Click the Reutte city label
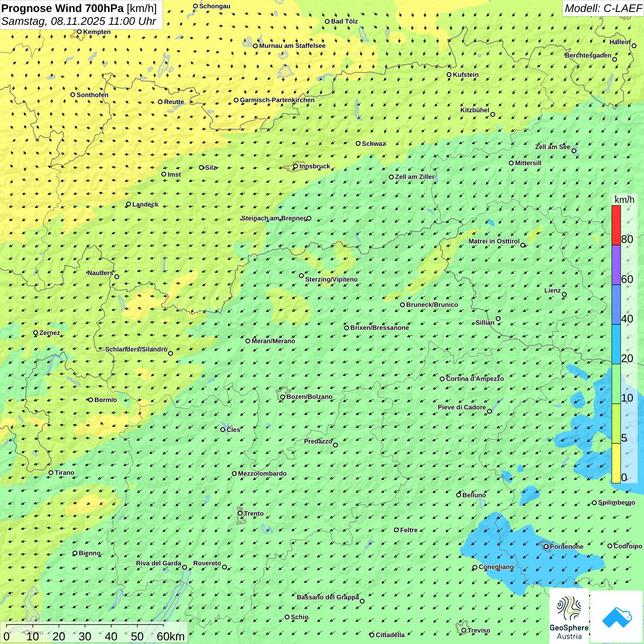 [x=174, y=102]
